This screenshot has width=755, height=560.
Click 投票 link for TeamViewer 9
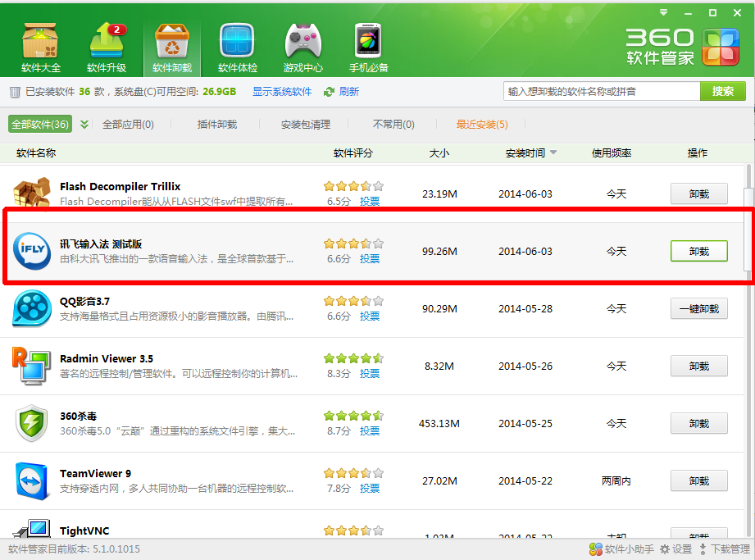point(370,488)
